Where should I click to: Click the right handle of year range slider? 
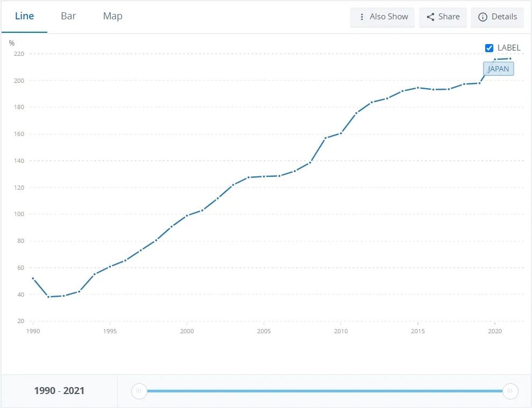tap(510, 391)
